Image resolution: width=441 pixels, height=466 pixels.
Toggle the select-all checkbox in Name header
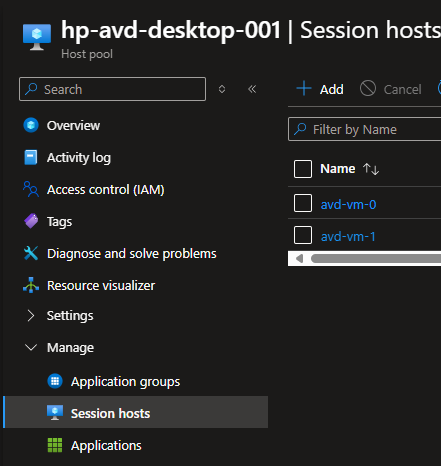tap(303, 169)
